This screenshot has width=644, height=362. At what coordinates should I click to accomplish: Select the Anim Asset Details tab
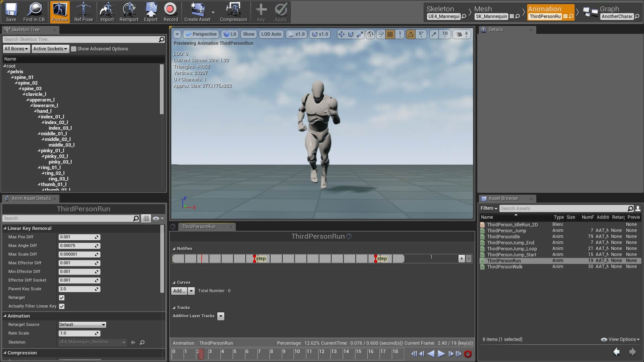coord(31,199)
